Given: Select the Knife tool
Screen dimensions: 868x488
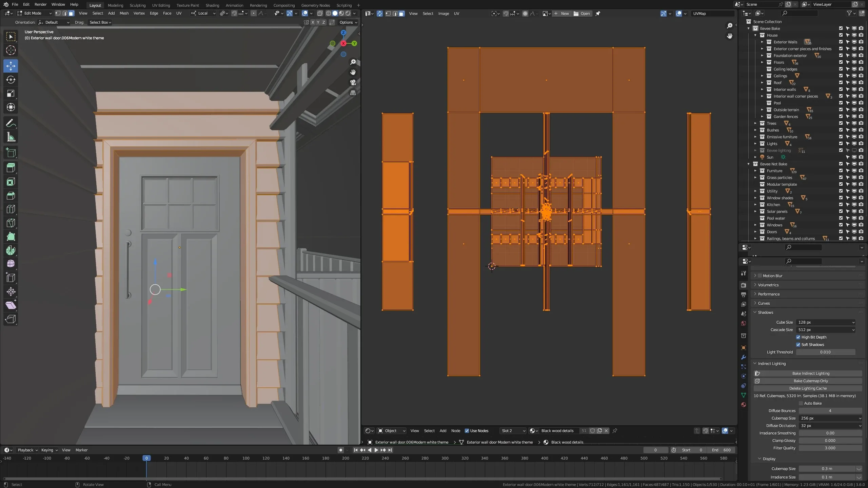Looking at the screenshot, I should [11, 223].
